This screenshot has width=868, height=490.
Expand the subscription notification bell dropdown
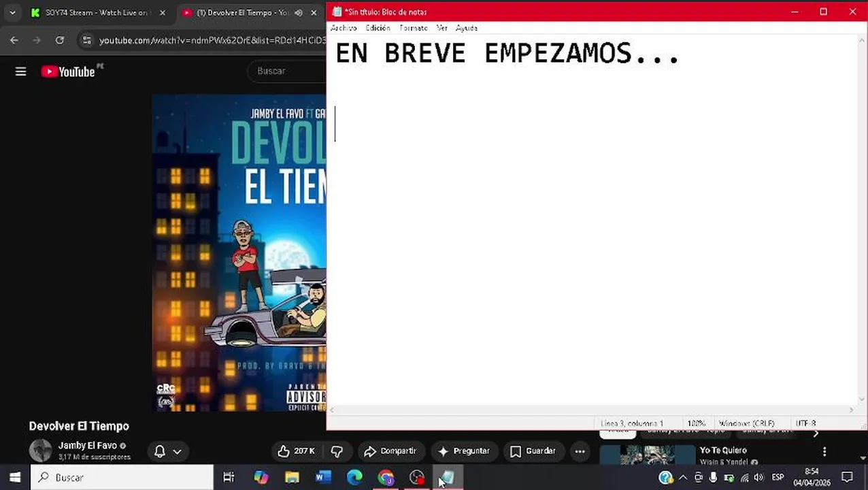tap(168, 451)
